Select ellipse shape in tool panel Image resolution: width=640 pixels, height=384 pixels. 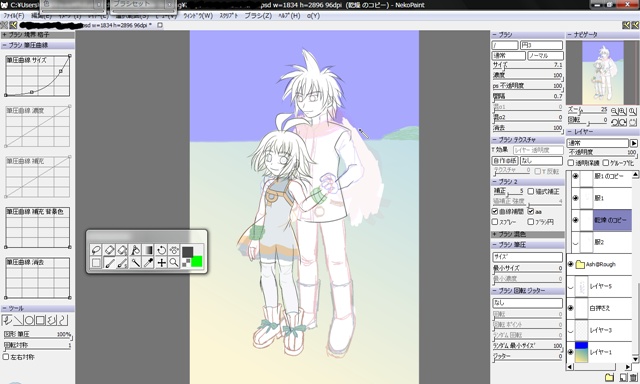(29, 320)
